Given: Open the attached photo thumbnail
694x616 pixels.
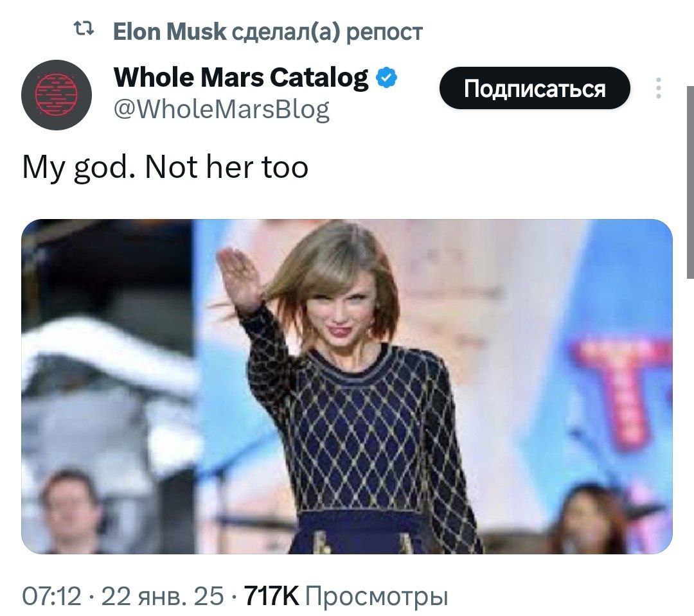Looking at the screenshot, I should tap(347, 386).
